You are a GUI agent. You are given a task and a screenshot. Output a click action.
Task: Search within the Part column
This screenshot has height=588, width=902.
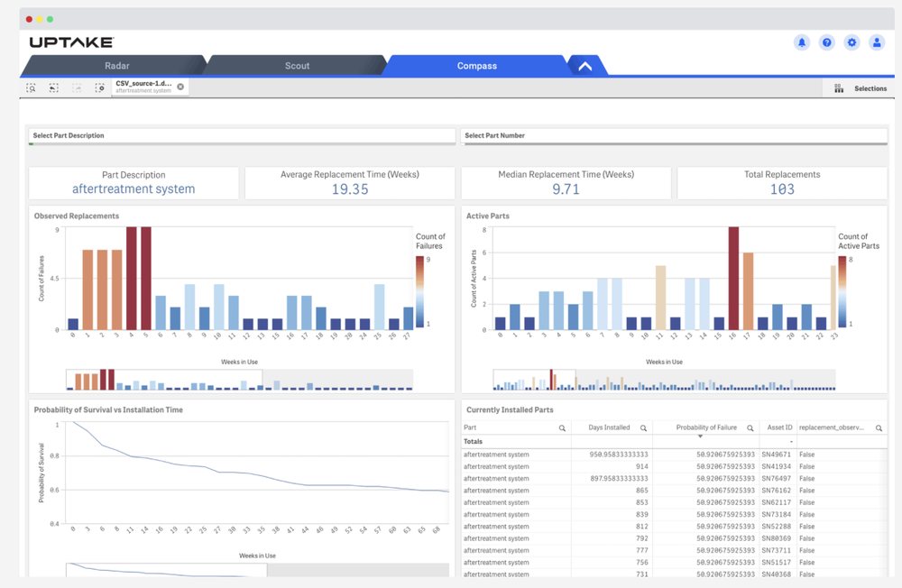(563, 426)
